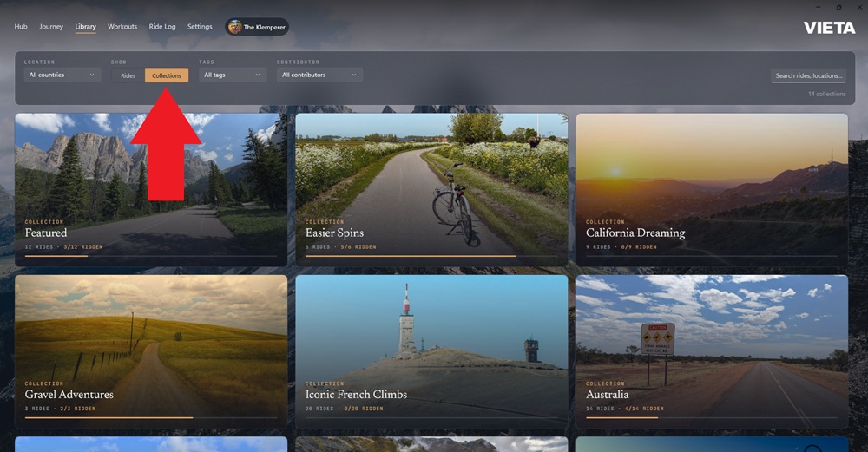Open the Workouts section
The width and height of the screenshot is (868, 452).
(122, 27)
